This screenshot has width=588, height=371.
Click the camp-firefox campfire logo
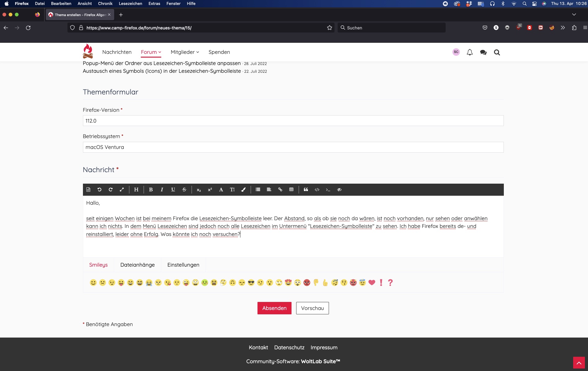[x=88, y=51]
